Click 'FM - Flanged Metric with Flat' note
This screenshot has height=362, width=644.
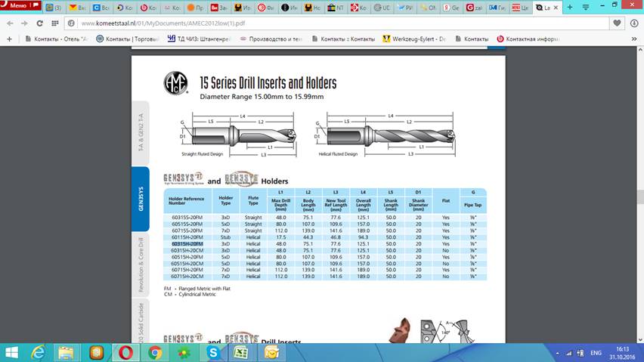[197, 289]
